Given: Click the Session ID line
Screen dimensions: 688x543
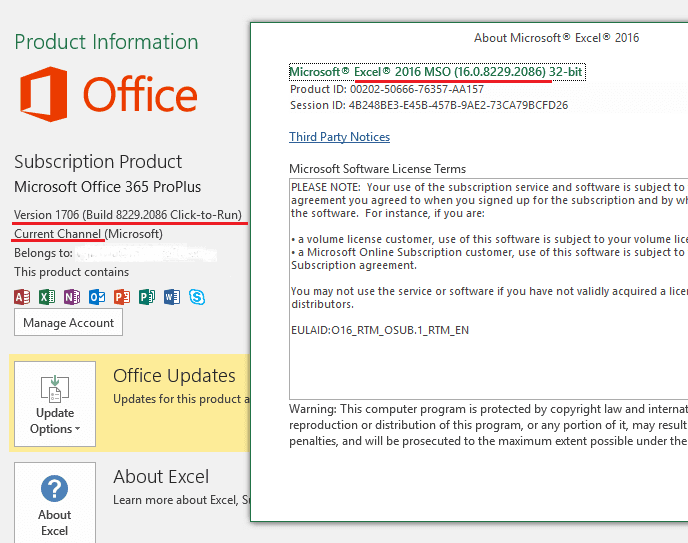Looking at the screenshot, I should (429, 105).
